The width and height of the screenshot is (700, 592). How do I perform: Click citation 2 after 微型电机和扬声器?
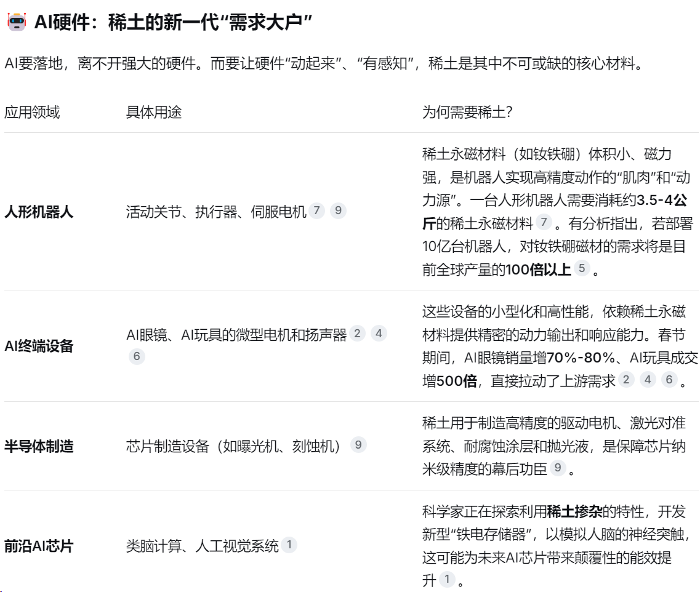(x=358, y=334)
